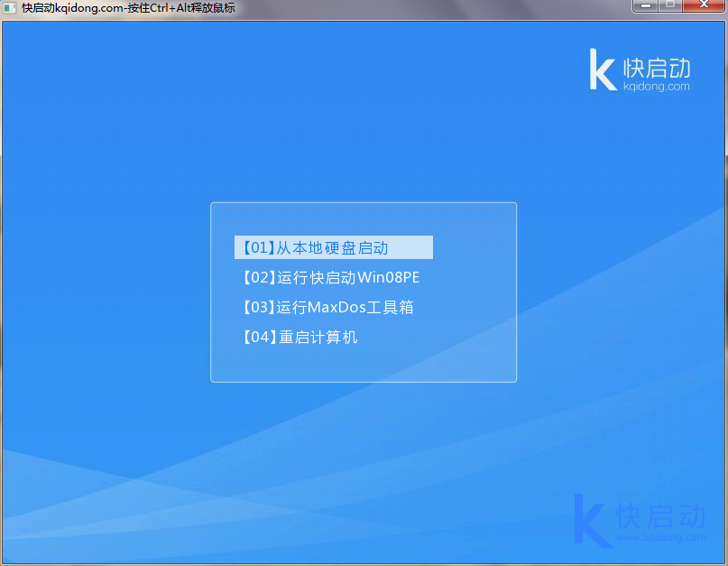Click the 快启动 watermark text at bottom right

pyautogui.click(x=660, y=515)
